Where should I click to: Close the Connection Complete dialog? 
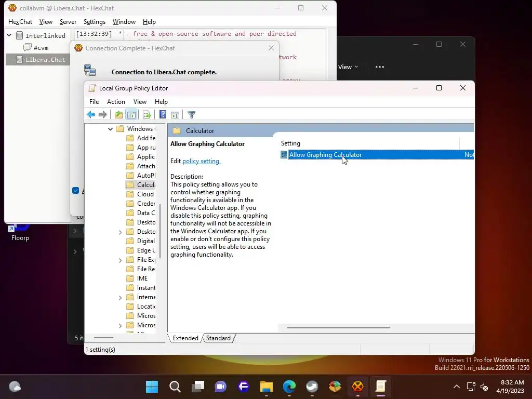tap(271, 48)
